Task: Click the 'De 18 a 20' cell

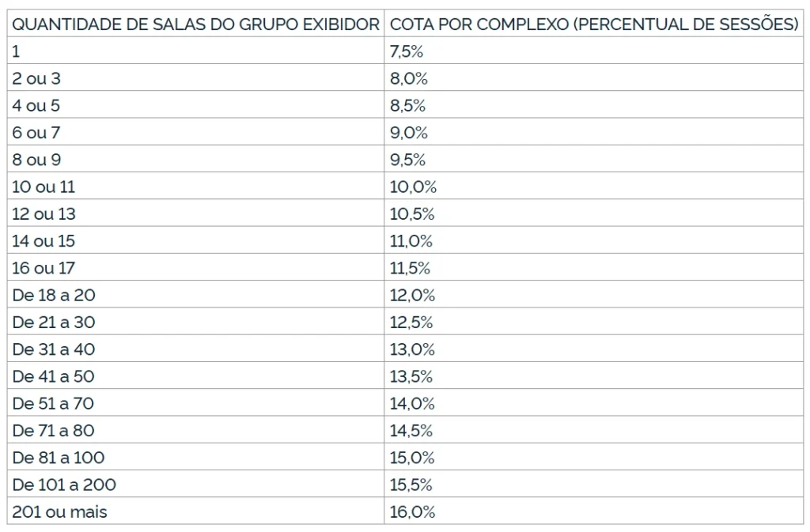Action: (x=55, y=296)
